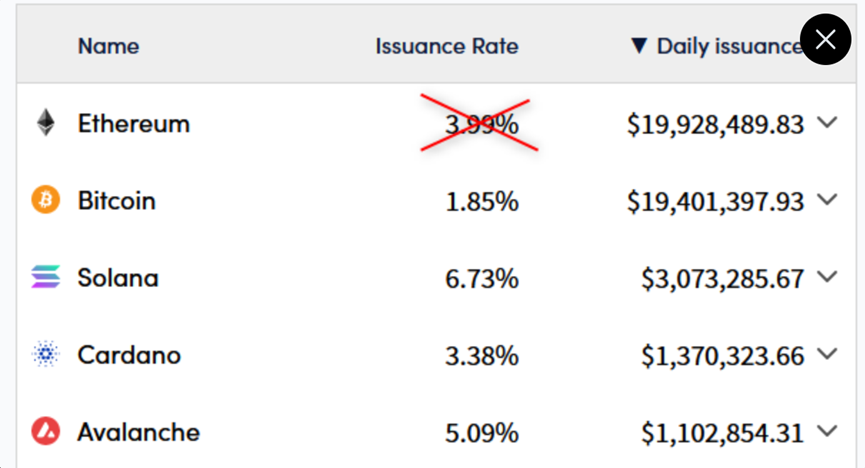Screen dimensions: 865x468
Task: Click the Solana striped logo icon
Action: coord(46,276)
